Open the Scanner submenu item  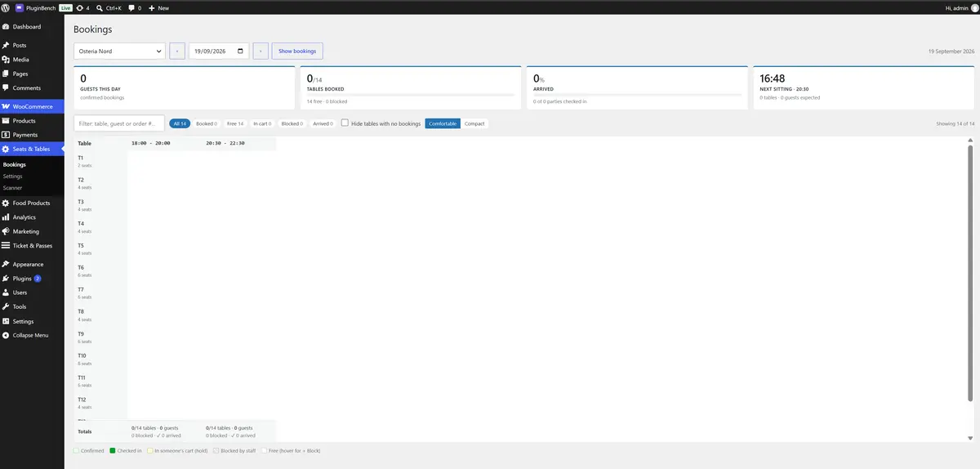pos(32,188)
